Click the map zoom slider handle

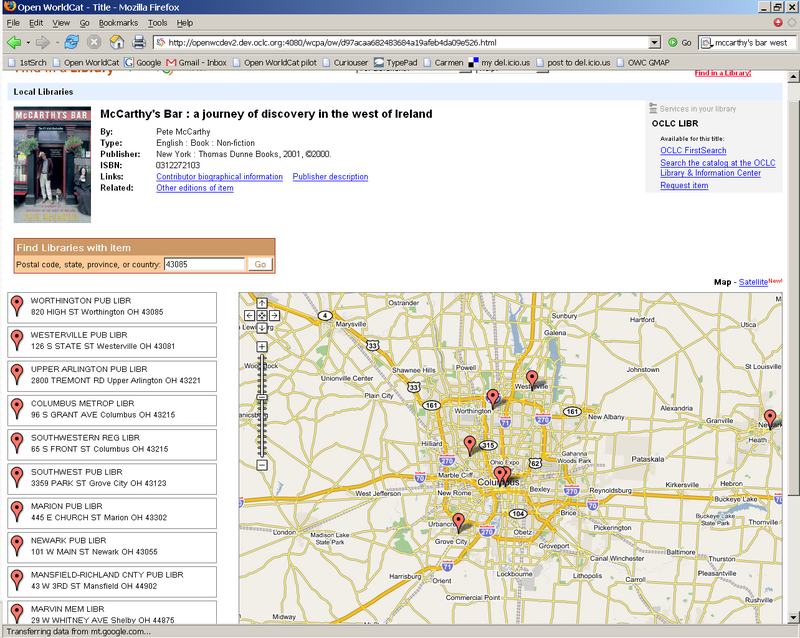pos(262,397)
